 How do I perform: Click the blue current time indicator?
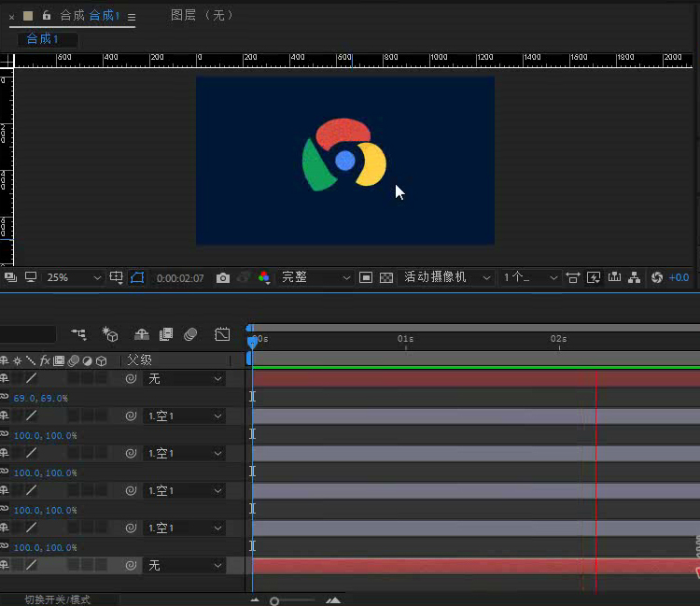[252, 342]
